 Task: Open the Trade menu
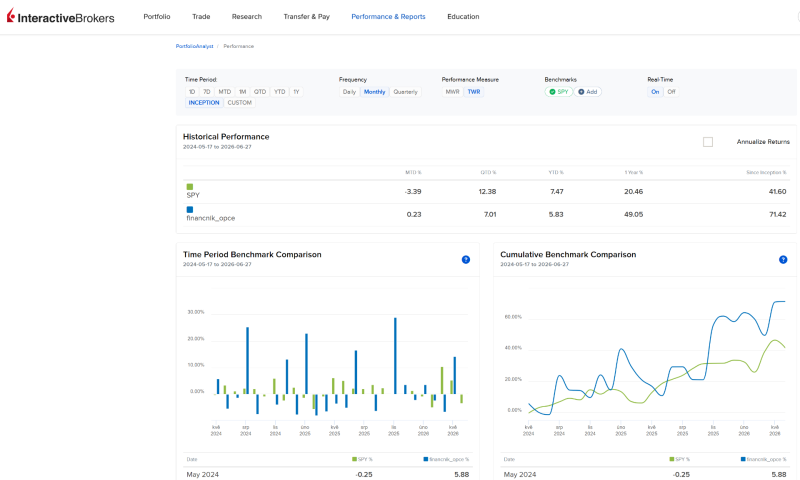pyautogui.click(x=201, y=16)
